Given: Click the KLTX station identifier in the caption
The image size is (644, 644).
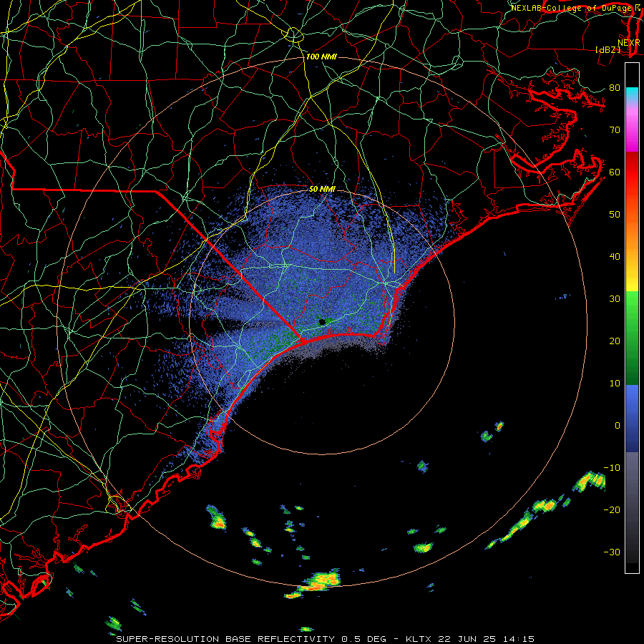Looking at the screenshot, I should click(420, 639).
